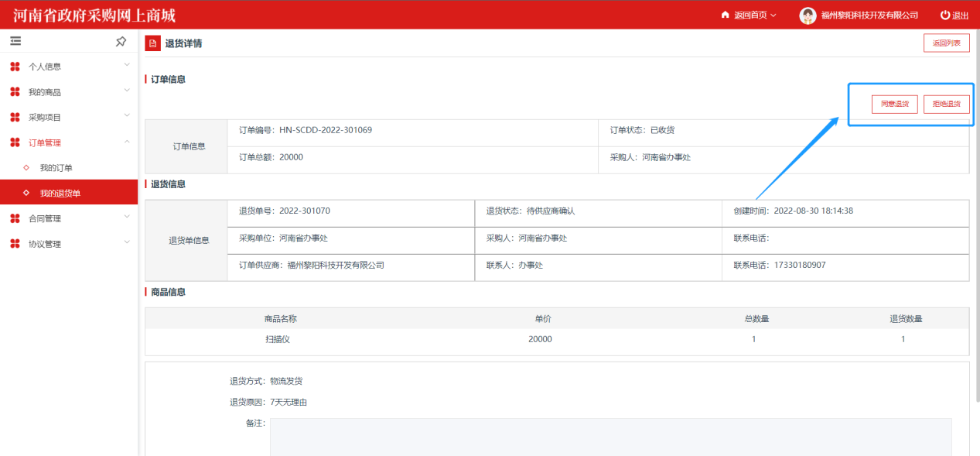Click the clover icon beside 个人信息
The image size is (980, 456).
pyautogui.click(x=15, y=67)
